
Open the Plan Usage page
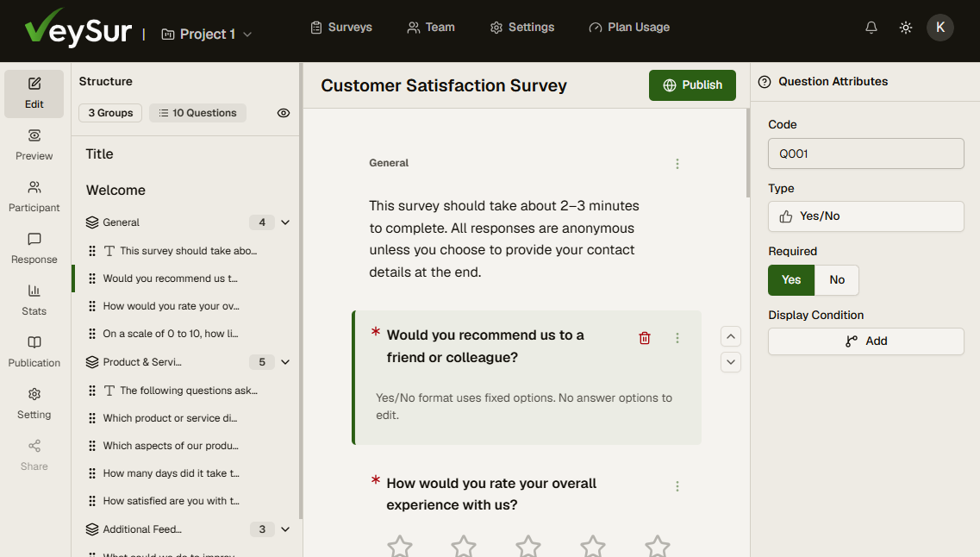click(629, 28)
